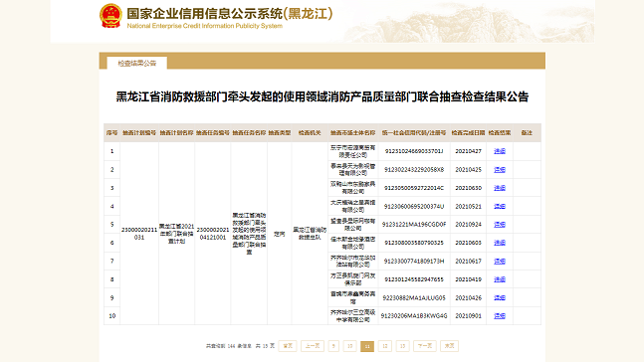The width and height of the screenshot is (644, 362).
Task: Open 详细 link dated 20210419
Action: [500, 279]
